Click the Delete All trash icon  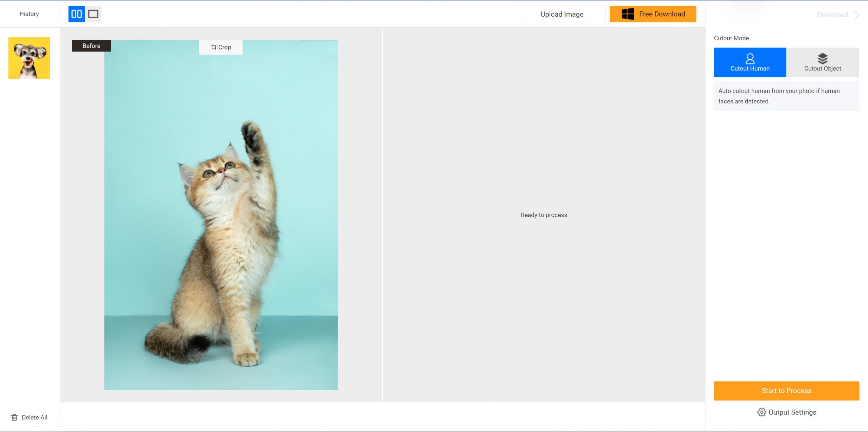point(14,417)
